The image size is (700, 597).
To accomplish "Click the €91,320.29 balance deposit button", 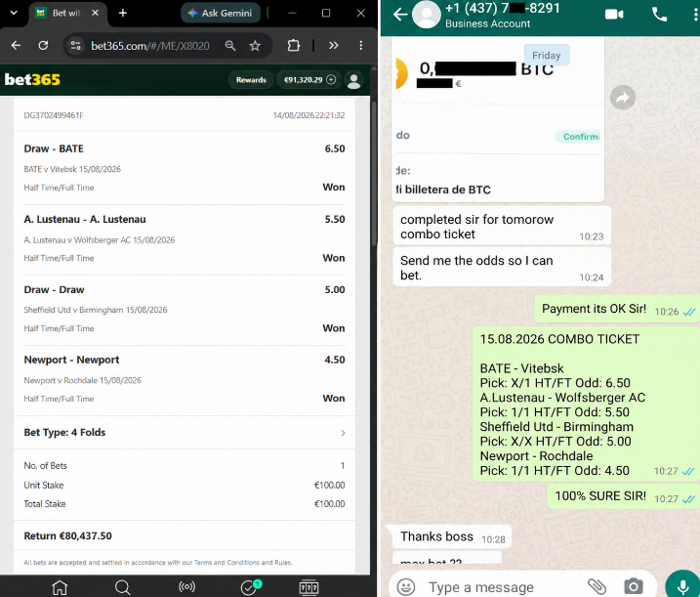I will coord(309,80).
